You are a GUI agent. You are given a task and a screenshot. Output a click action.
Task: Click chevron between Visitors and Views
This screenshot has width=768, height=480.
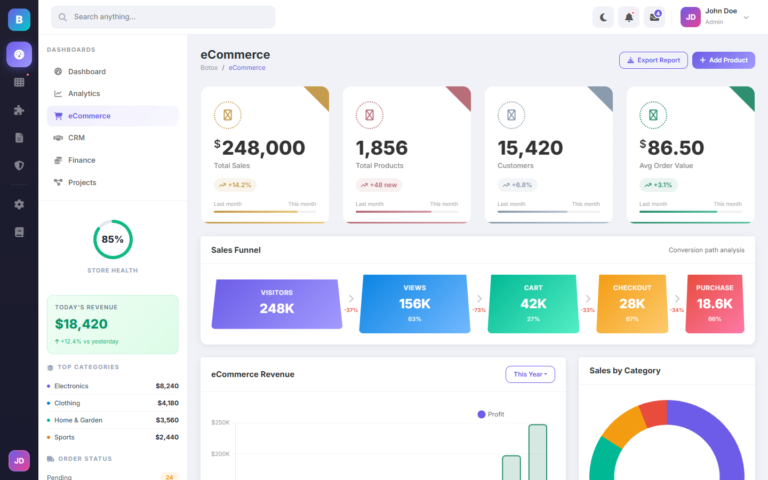coord(351,298)
